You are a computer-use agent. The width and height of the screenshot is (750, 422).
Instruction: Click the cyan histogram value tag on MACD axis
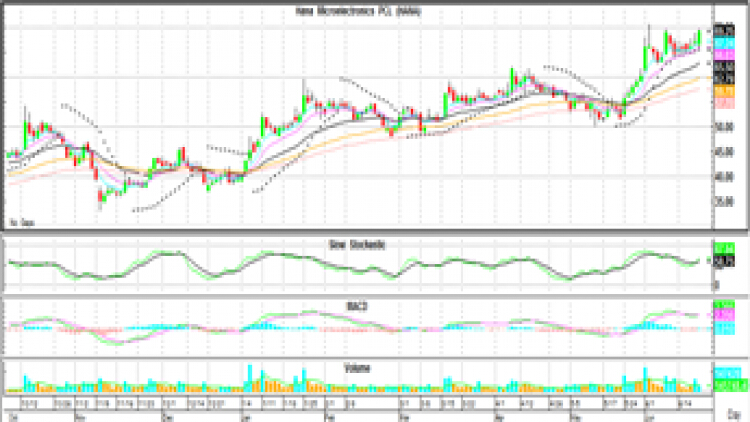coord(724,328)
